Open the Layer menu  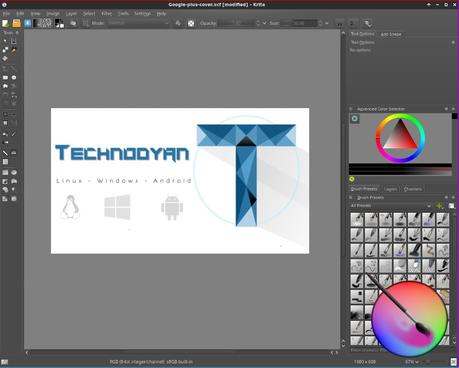click(71, 14)
